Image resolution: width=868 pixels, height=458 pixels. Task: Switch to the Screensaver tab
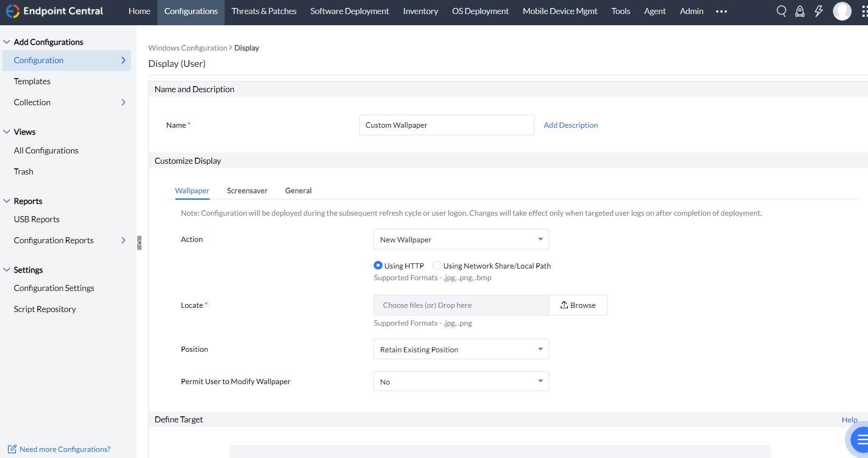[247, 190]
